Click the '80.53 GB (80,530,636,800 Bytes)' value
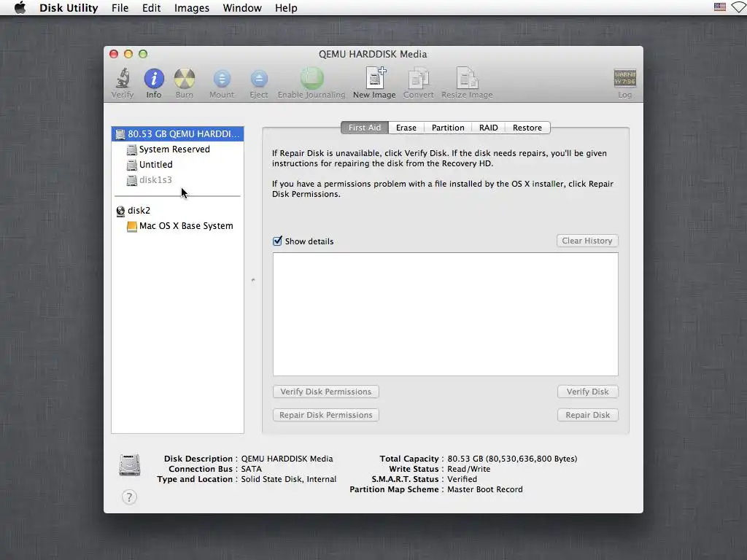The height and width of the screenshot is (560, 747). [x=512, y=459]
